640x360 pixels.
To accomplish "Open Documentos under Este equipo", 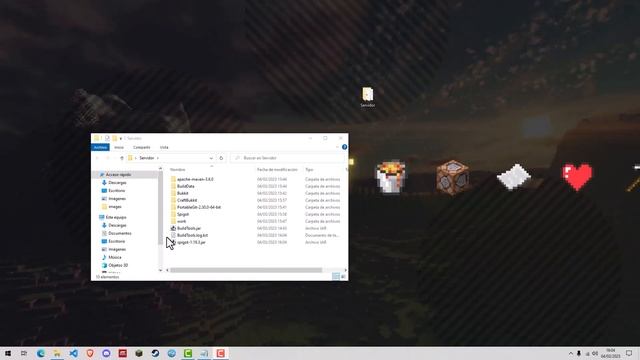I will (x=120, y=233).
